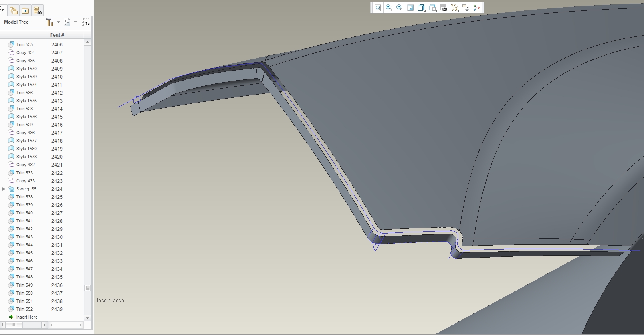Click the name column scroll-left arrow
Image resolution: width=644 pixels, height=335 pixels.
coord(2,325)
